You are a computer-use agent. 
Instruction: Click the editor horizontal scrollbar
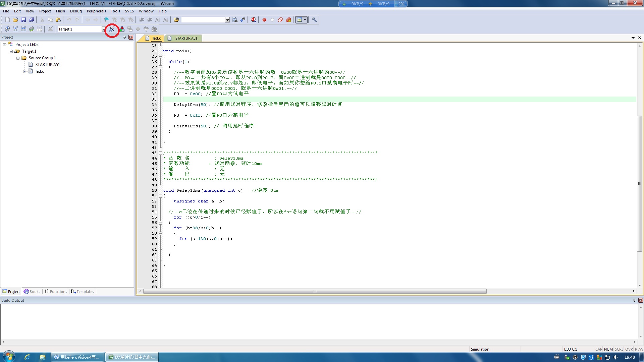(315, 291)
